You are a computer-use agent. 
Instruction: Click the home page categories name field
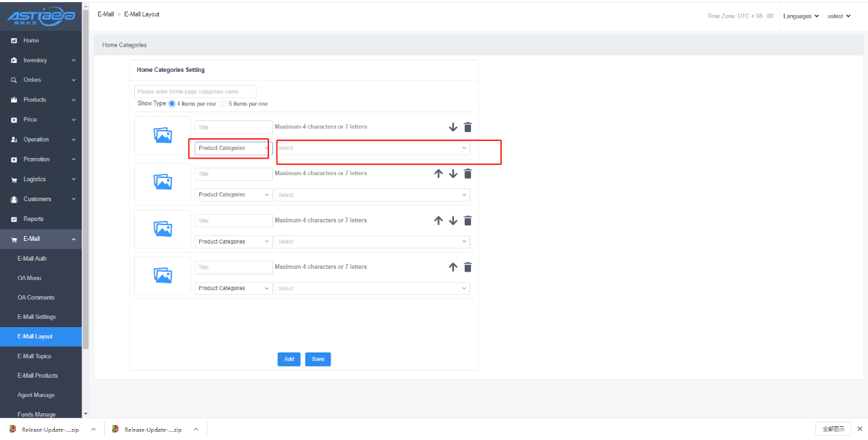195,91
